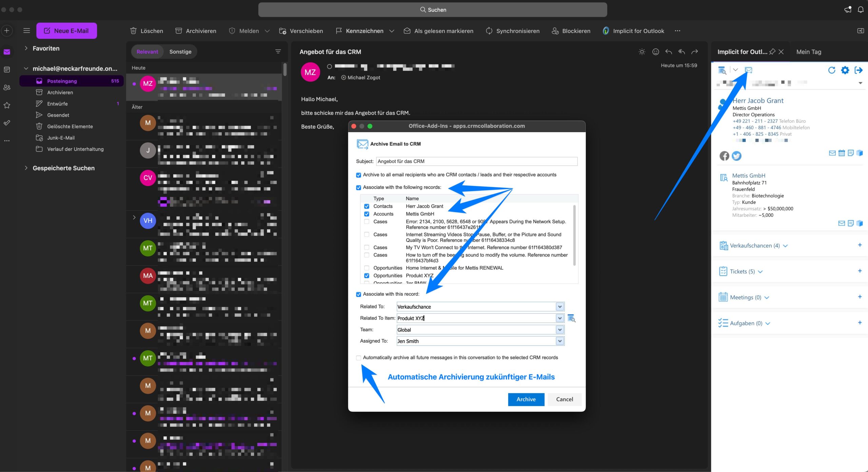Click the Archive Email envelope icon in Implicit pane
The image size is (868, 472).
pos(748,70)
